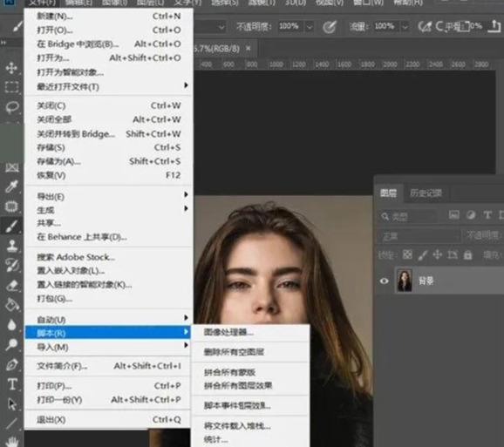Switch to 历史记录 panel tab
This screenshot has height=447, width=504.
(426, 193)
